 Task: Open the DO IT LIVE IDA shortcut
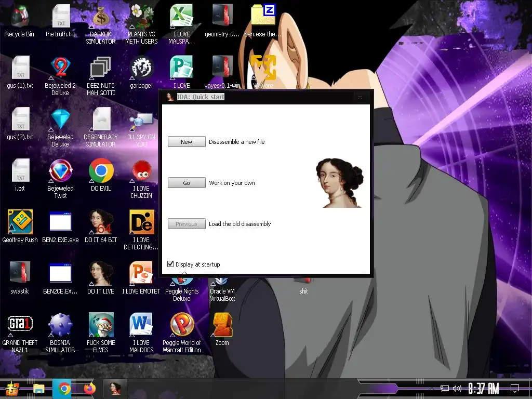tap(101, 273)
